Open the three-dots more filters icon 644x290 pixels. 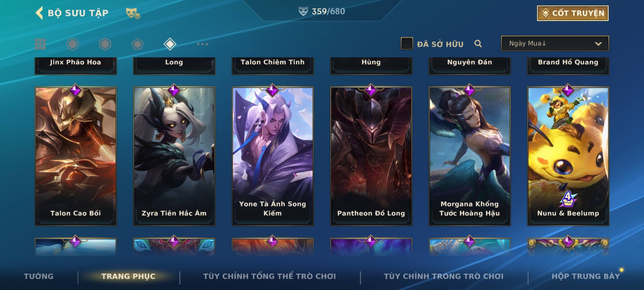point(202,44)
